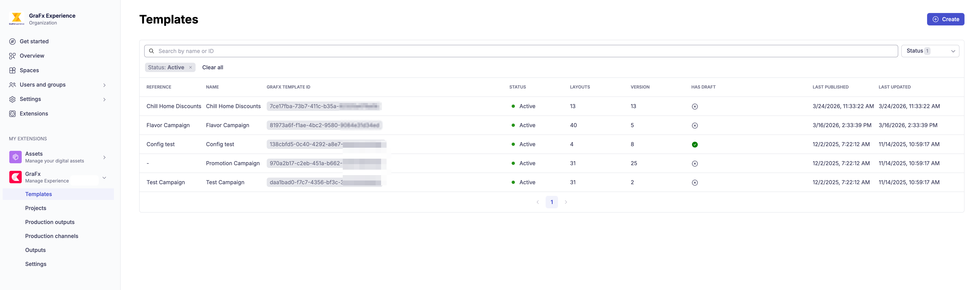
Task: Select the Get started compass icon
Action: 12,42
